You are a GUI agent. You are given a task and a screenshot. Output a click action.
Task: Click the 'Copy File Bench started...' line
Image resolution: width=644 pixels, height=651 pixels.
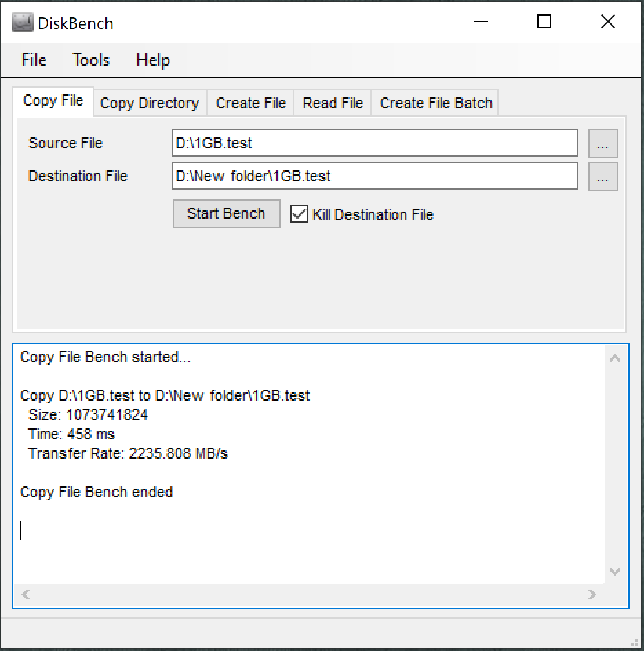(105, 357)
